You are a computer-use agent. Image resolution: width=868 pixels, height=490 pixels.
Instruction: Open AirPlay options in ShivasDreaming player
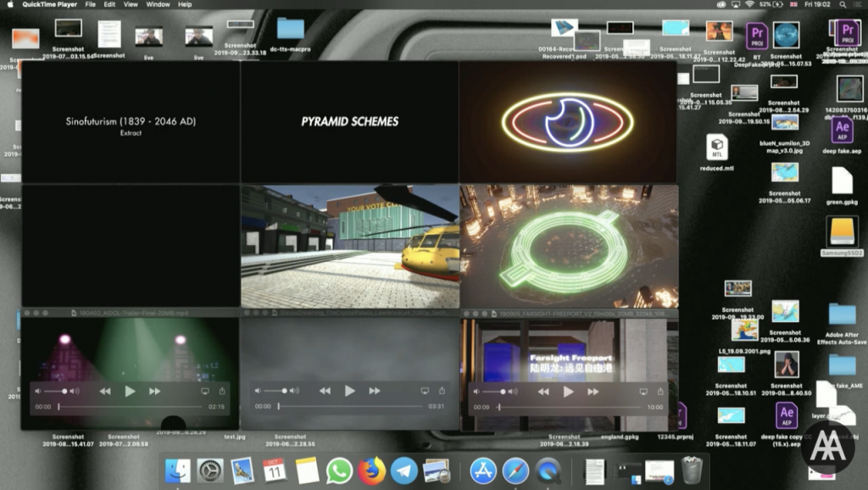point(425,391)
